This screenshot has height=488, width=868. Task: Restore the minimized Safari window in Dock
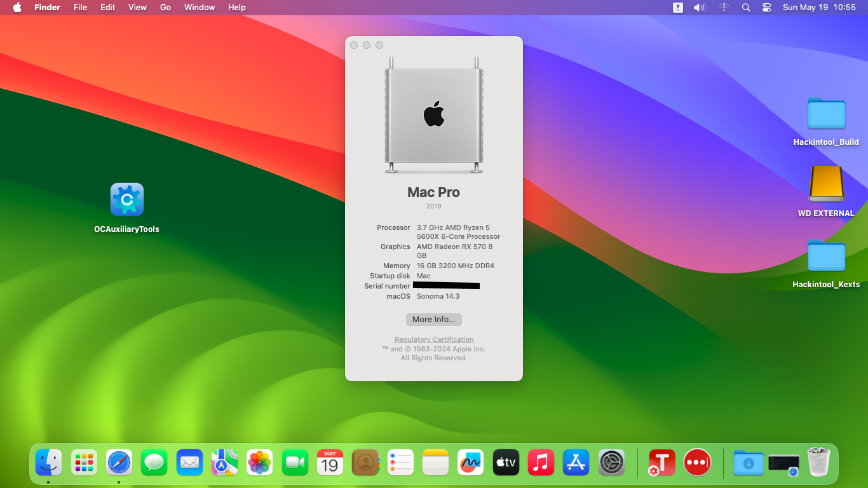tap(783, 463)
